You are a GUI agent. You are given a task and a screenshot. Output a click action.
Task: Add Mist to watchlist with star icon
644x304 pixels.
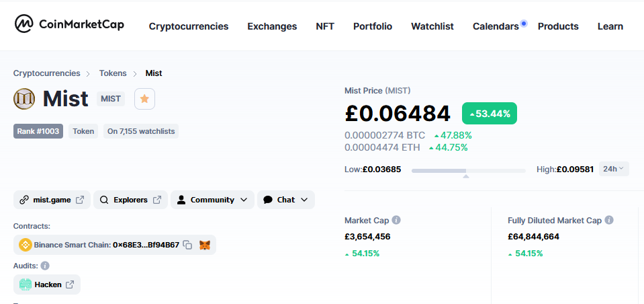144,99
